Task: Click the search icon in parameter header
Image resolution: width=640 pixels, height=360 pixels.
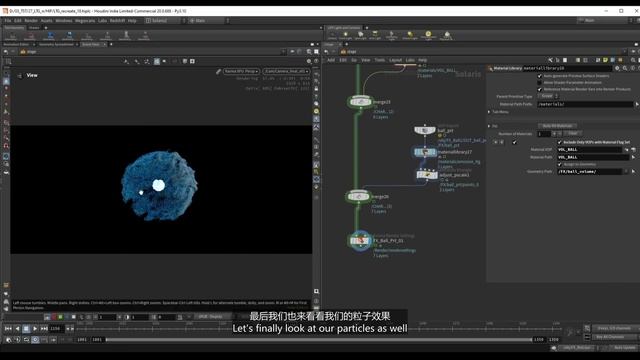Action: coord(625,68)
